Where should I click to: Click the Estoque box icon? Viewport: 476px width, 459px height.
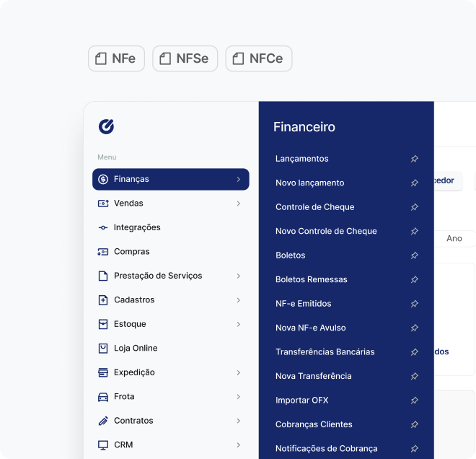tap(102, 324)
